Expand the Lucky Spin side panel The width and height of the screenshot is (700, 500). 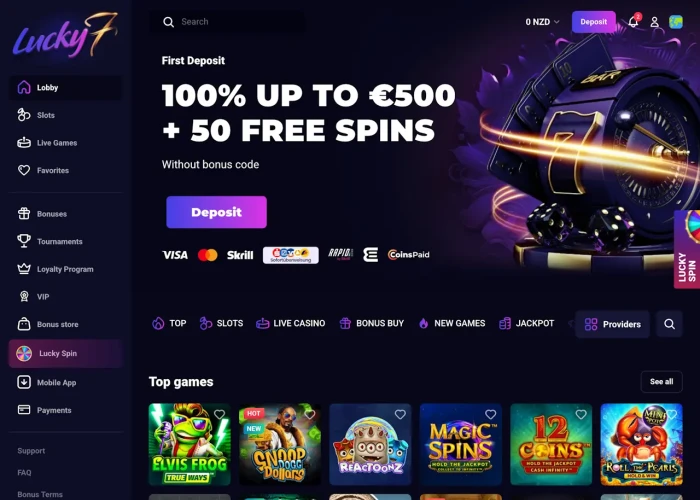(x=687, y=249)
